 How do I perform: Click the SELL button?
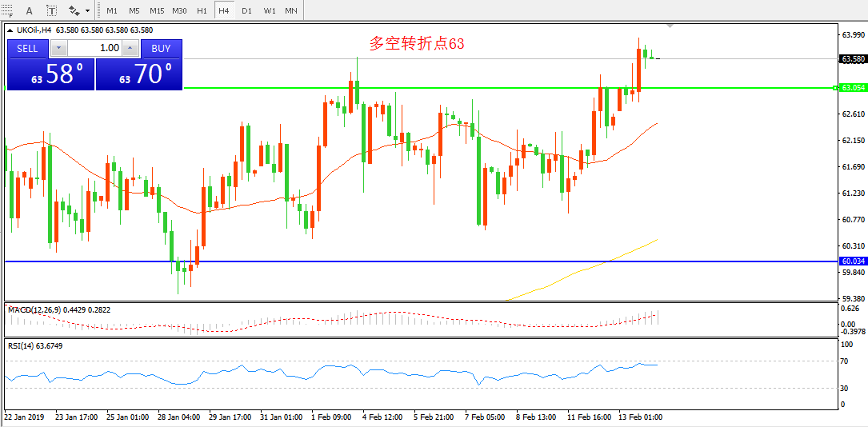(x=28, y=48)
